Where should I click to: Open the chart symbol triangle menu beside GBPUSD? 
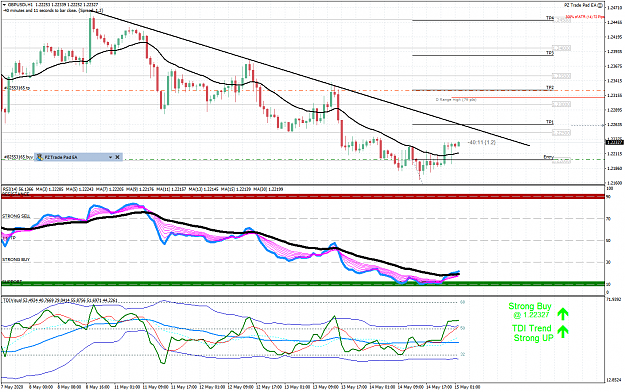(x=4, y=5)
